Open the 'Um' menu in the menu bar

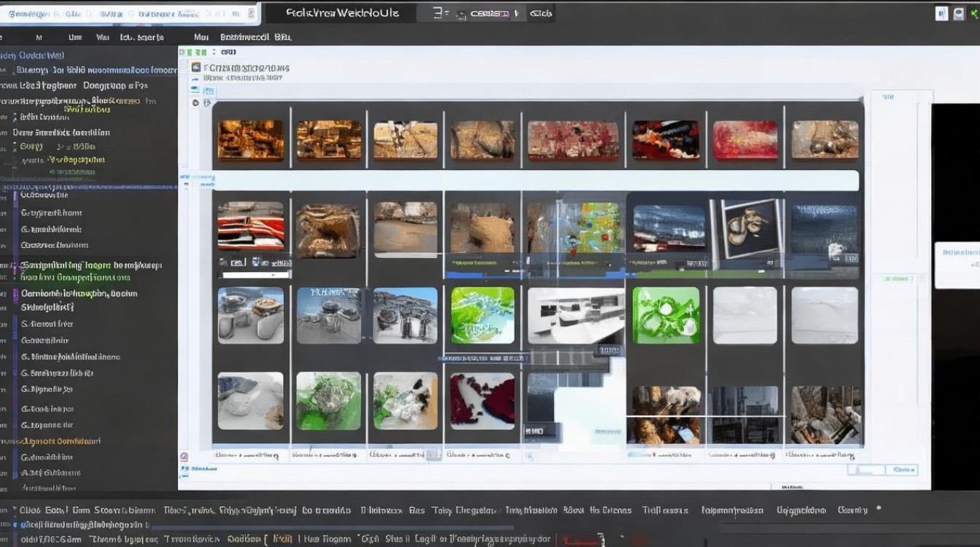point(75,36)
